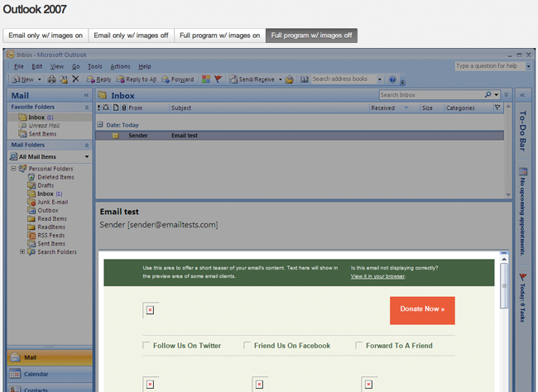Open All Mail Items dropdown
This screenshot has height=392, width=538.
(87, 157)
